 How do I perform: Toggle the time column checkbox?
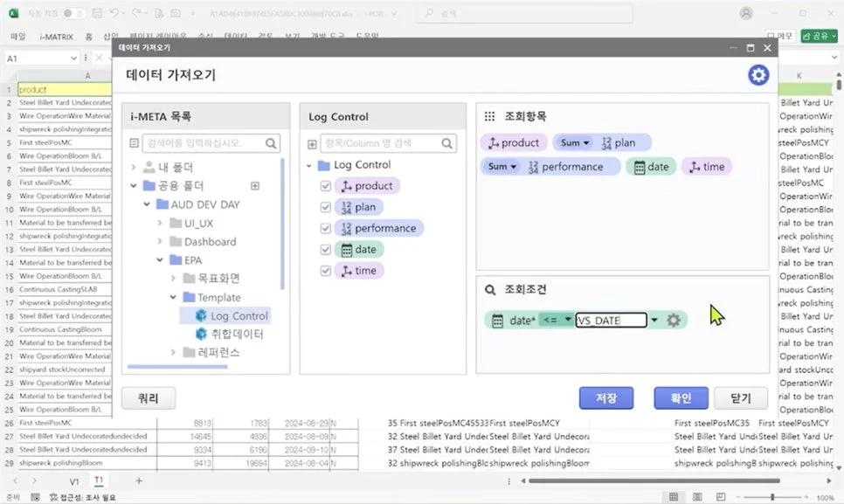click(x=326, y=271)
